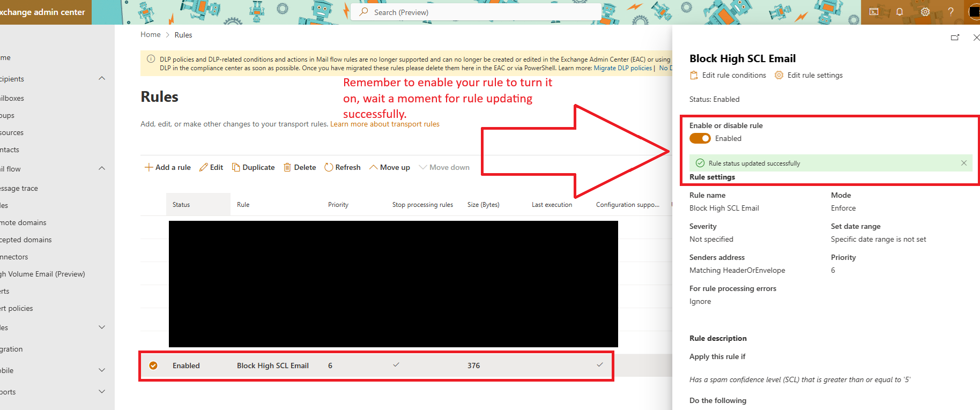
Task: Expand the Roles nav section
Action: pos(102,327)
